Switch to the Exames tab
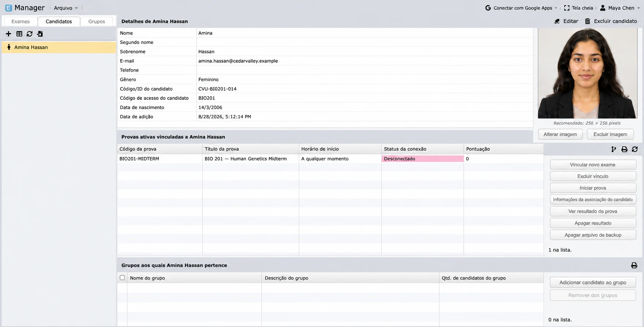The image size is (644, 327). coord(21,22)
